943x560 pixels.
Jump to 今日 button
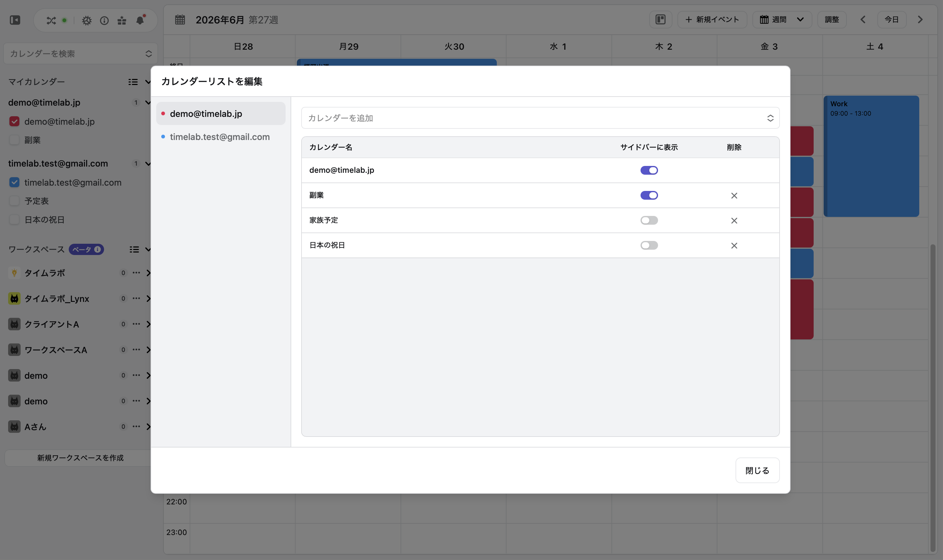tap(891, 20)
